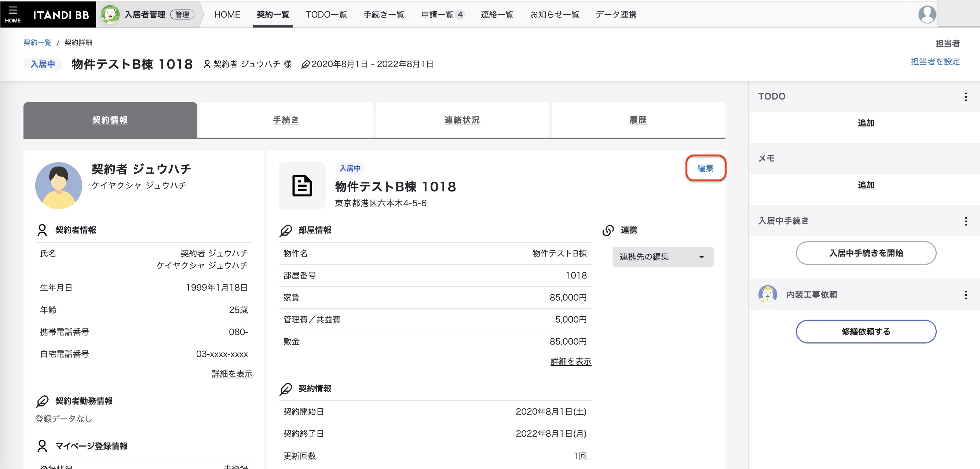Image resolution: width=980 pixels, height=469 pixels.
Task: Show details under 部屋情報
Action: coord(571,361)
